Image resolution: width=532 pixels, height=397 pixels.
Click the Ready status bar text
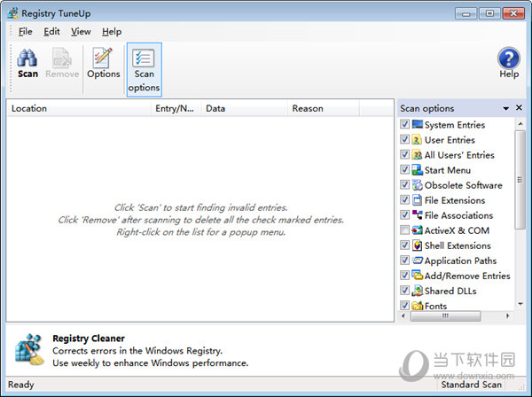point(21,385)
